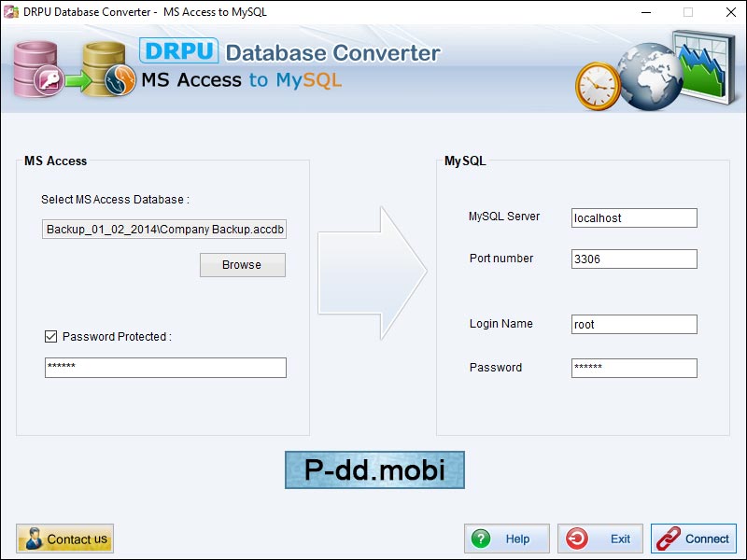Click the Help question mark icon
747x560 pixels.
481,539
